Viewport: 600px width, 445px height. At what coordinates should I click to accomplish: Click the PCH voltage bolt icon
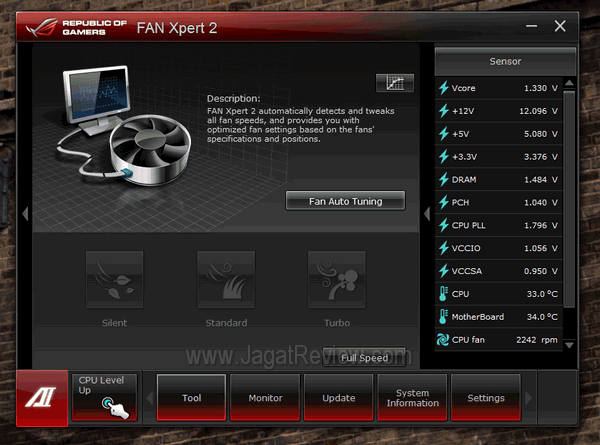coord(444,202)
